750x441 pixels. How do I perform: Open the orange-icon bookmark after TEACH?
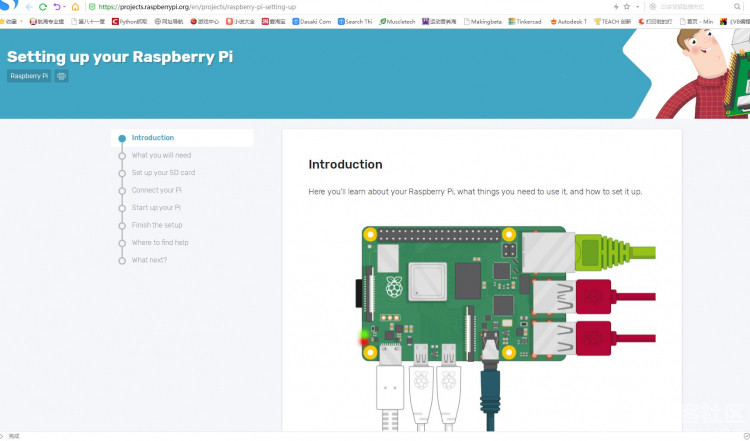pos(655,22)
